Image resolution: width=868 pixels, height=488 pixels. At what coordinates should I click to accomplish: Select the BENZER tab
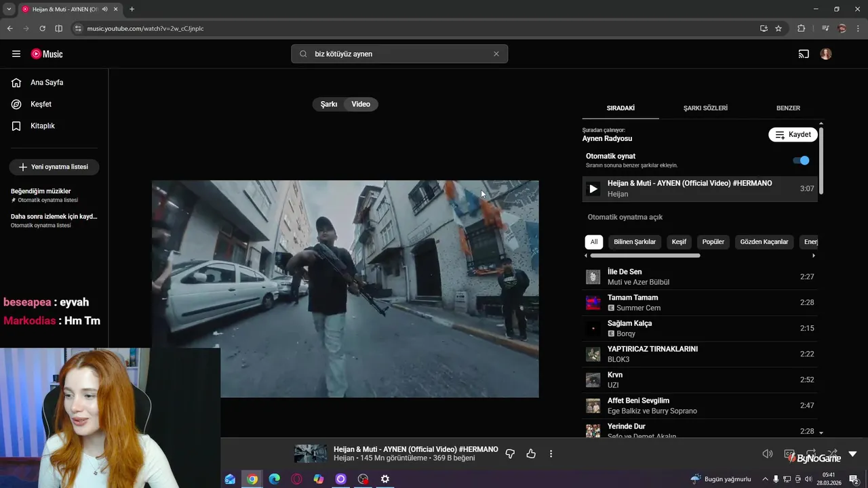pos(788,108)
